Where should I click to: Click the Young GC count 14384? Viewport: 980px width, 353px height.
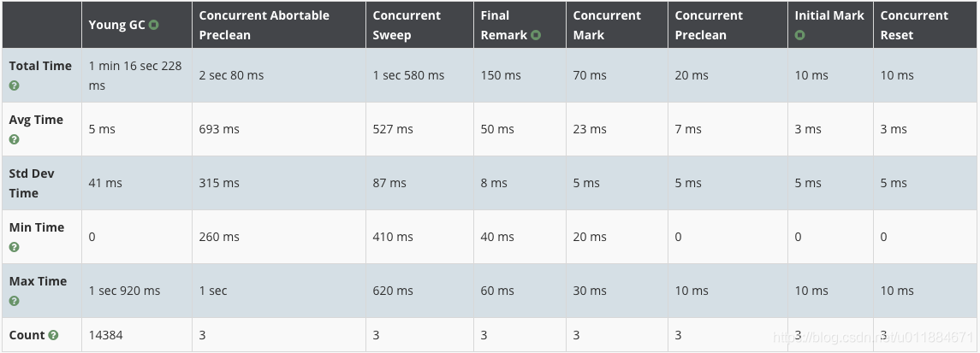(x=105, y=335)
